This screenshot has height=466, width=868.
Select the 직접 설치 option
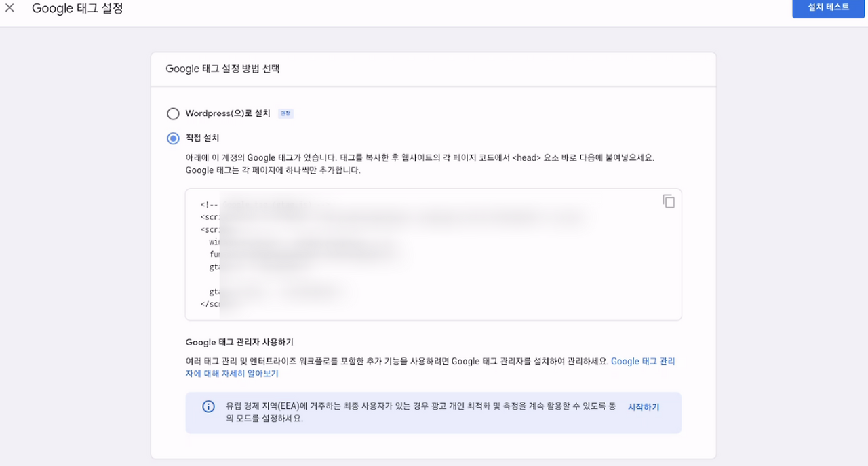pyautogui.click(x=173, y=138)
